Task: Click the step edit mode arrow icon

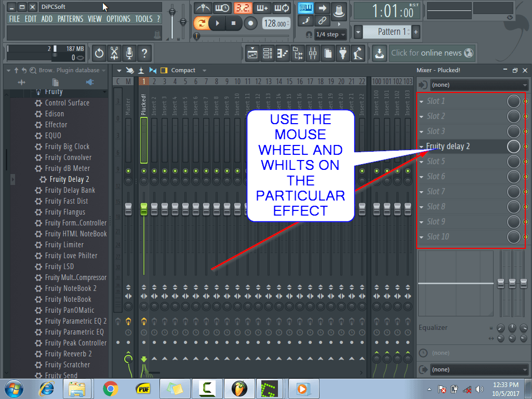Action: pos(322,7)
